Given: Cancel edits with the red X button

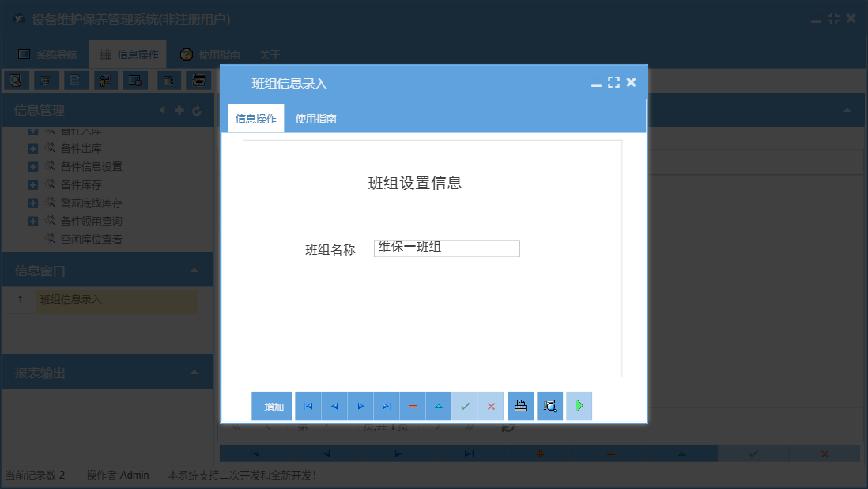Looking at the screenshot, I should point(491,405).
